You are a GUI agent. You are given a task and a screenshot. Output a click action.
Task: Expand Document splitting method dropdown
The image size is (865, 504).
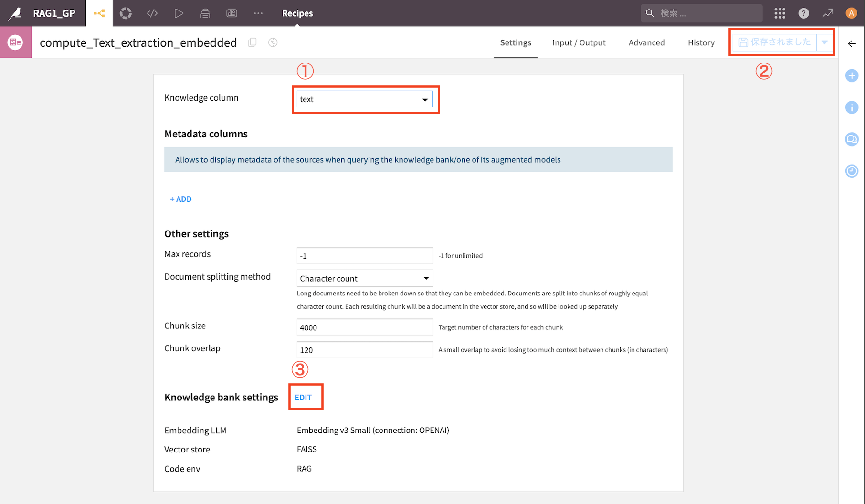click(365, 278)
